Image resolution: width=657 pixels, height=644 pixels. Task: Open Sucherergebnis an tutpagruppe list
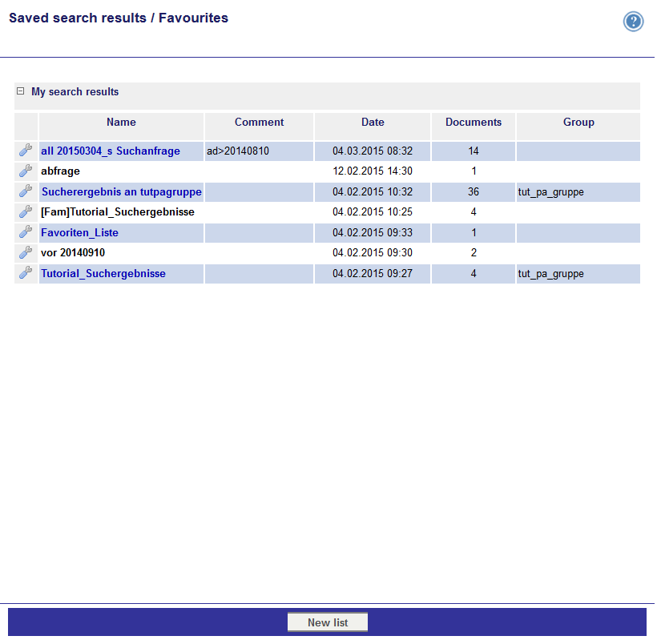tap(122, 192)
